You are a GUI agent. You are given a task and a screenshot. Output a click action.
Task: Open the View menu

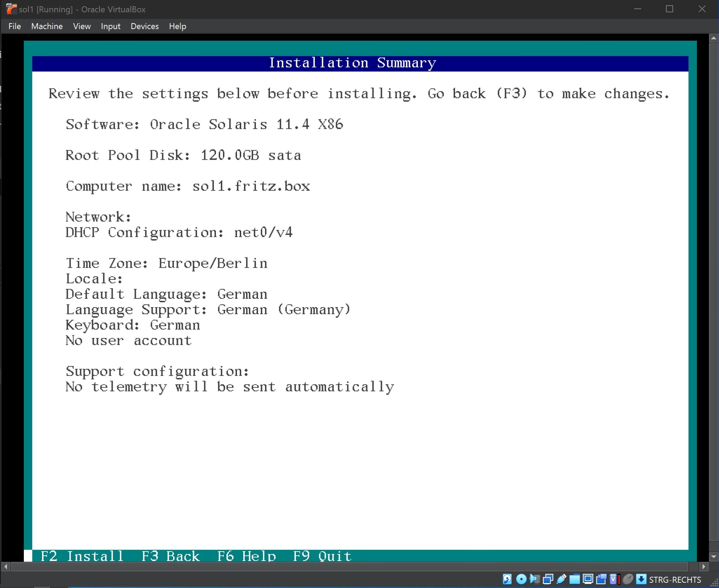pos(81,26)
